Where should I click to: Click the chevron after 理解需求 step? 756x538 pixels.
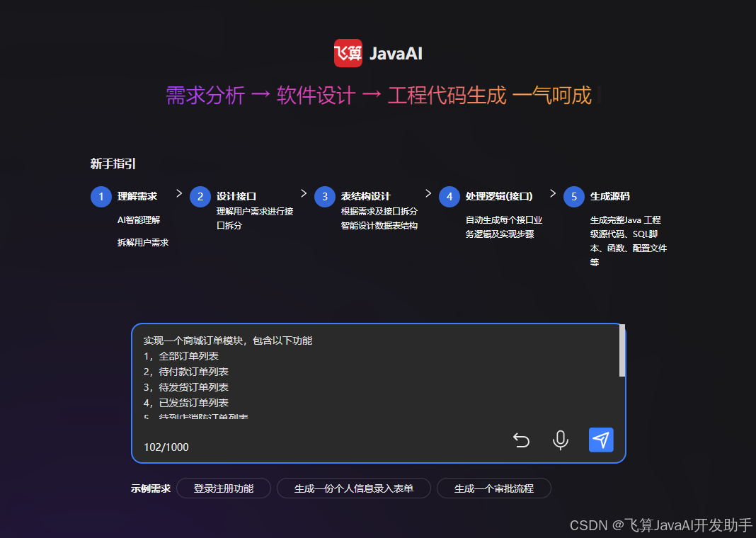[x=179, y=193]
